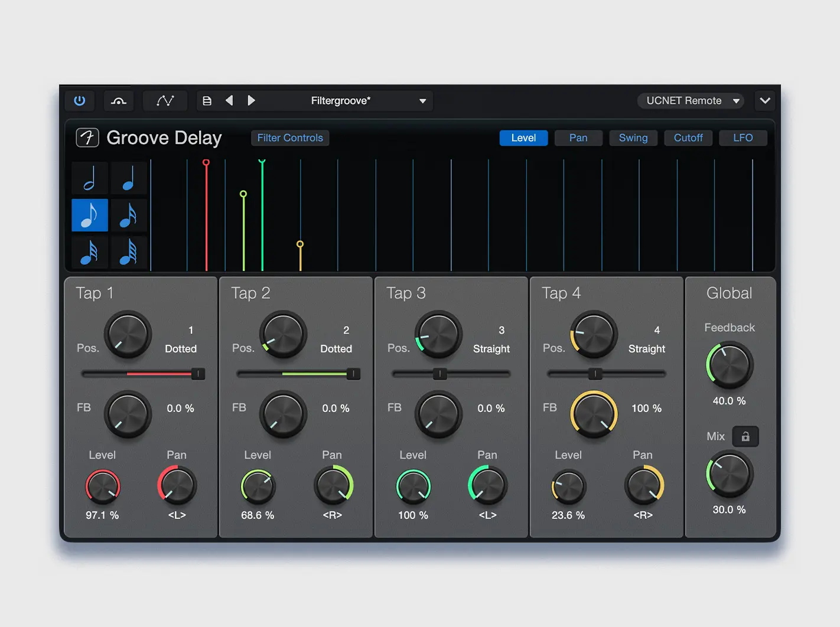Select the quarter note value icon

(128, 178)
